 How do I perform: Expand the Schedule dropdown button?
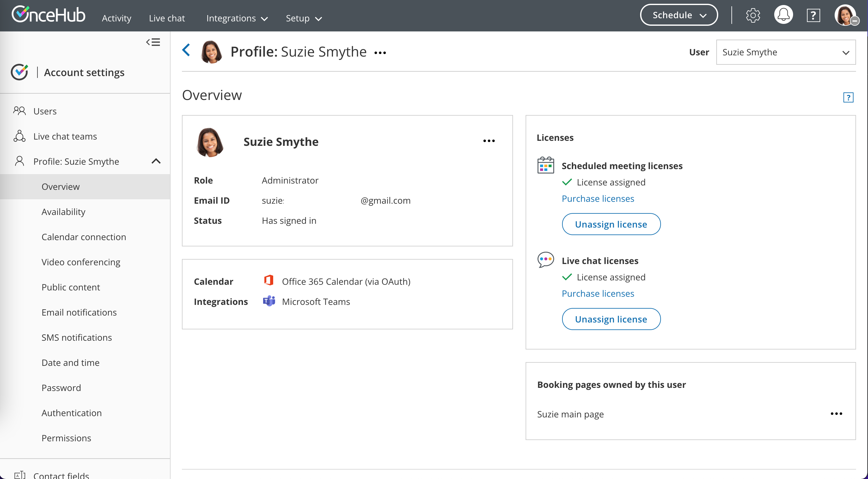pyautogui.click(x=679, y=15)
